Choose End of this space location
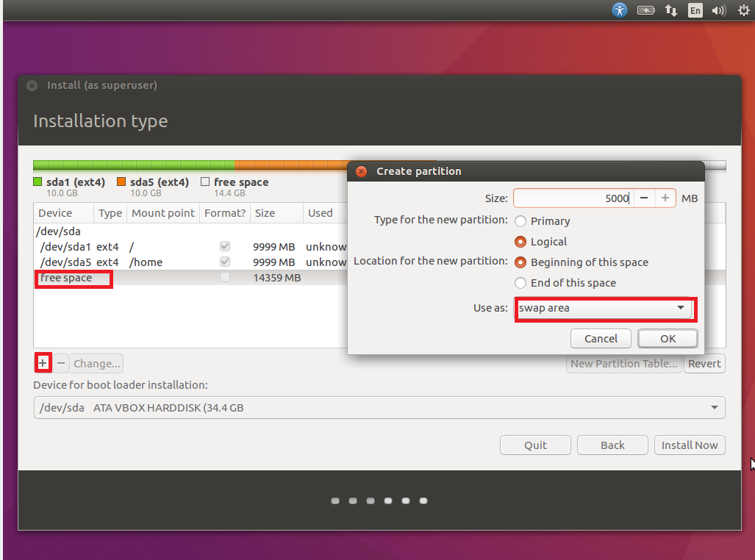The image size is (755, 560). coord(521,283)
